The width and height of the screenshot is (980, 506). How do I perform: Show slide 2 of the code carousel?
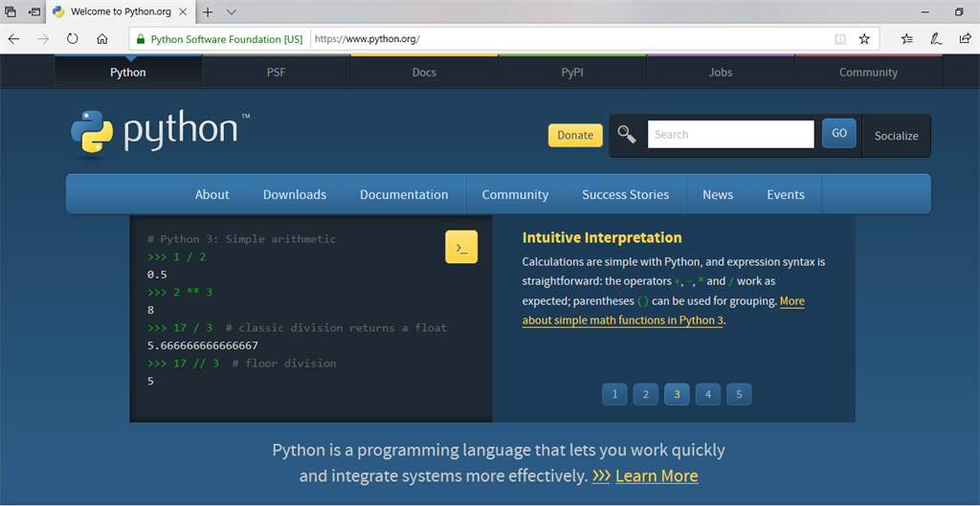[x=646, y=394]
